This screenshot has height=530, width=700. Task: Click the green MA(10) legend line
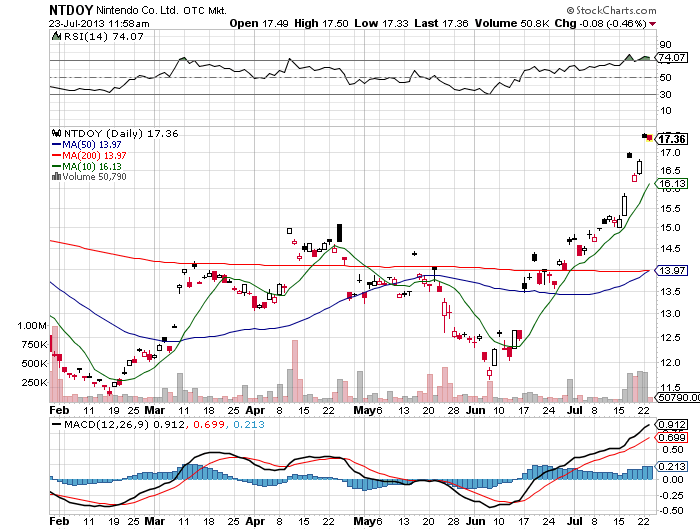(x=56, y=166)
